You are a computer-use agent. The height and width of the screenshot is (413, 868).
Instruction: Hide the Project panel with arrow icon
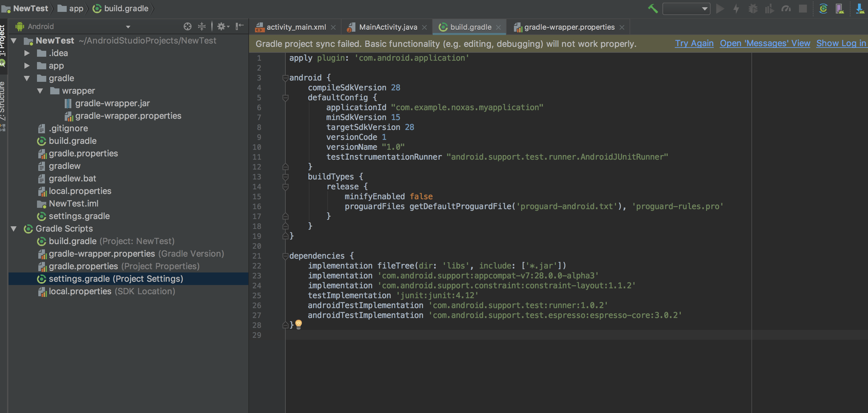point(239,26)
